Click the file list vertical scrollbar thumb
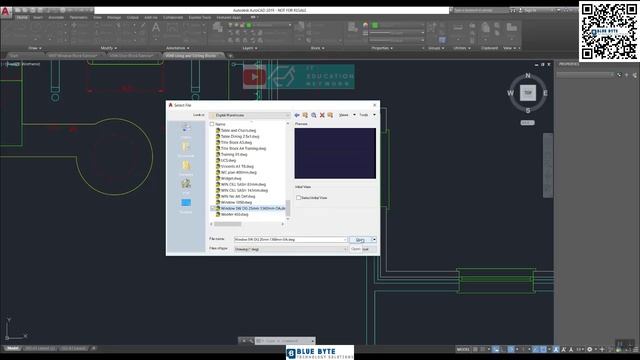Image resolution: width=640 pixels, height=360 pixels. pyautogui.click(x=288, y=209)
